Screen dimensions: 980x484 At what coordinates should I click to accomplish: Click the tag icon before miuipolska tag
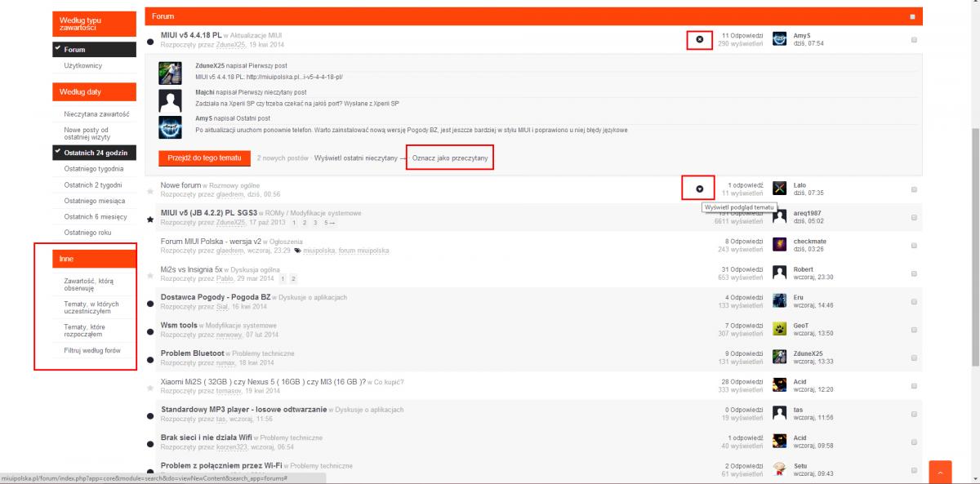(298, 251)
